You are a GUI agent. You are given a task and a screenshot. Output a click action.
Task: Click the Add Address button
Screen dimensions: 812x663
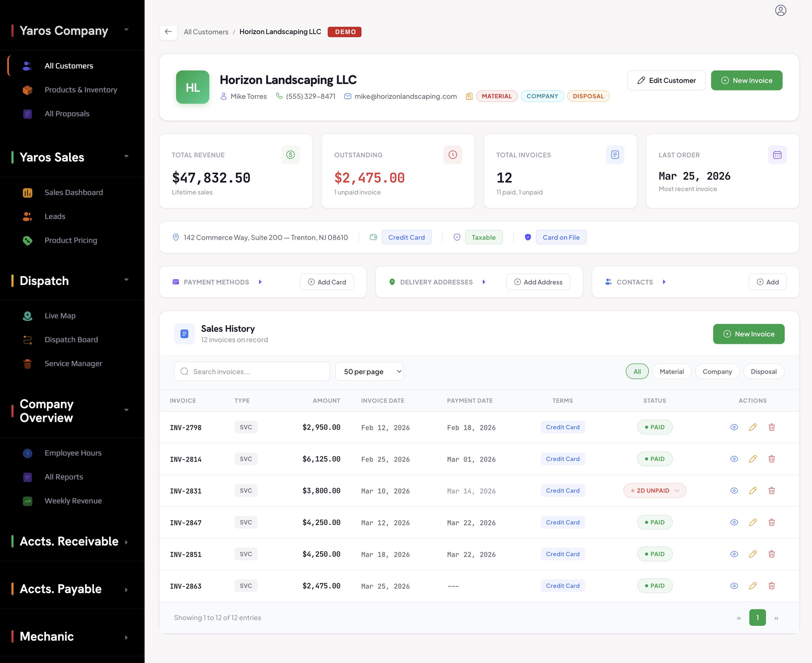click(x=538, y=282)
